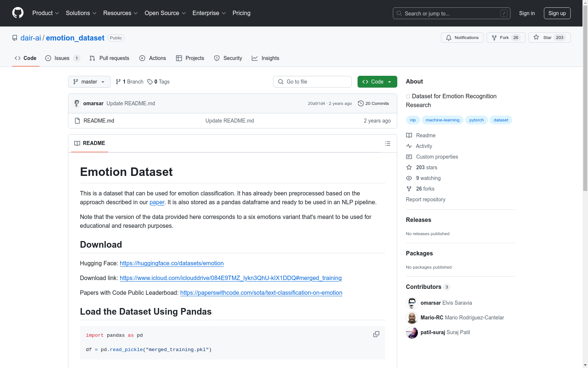Open the README outline icon
Screen dimensions: 588x368
click(x=388, y=144)
